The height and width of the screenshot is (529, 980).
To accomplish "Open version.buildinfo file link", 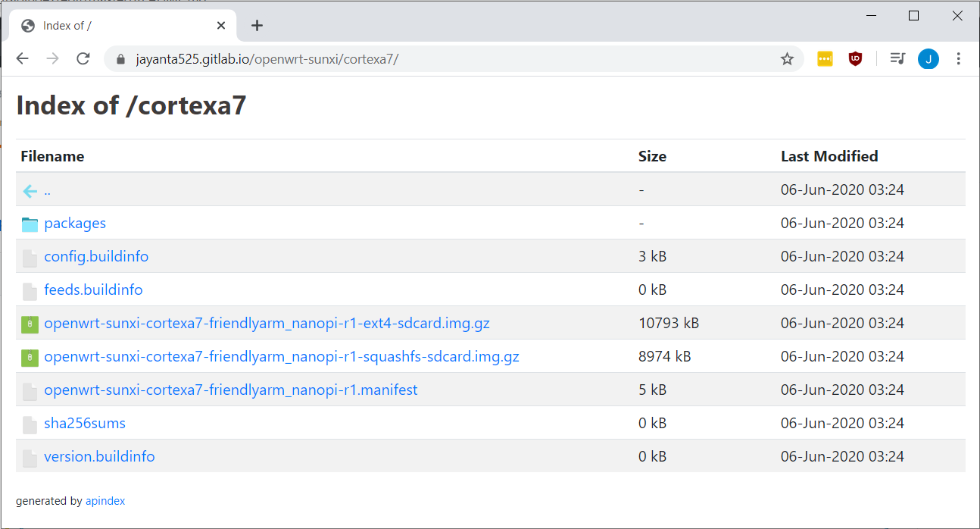I will pos(99,456).
